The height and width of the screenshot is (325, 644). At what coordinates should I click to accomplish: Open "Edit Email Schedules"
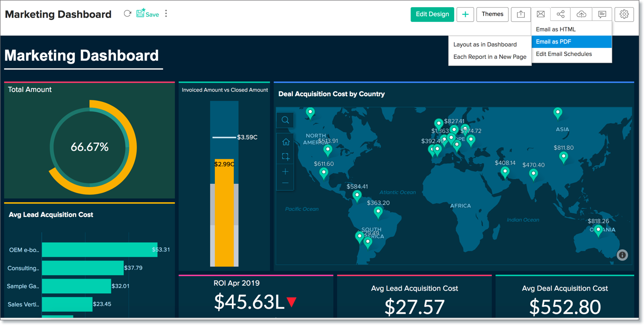pos(564,54)
